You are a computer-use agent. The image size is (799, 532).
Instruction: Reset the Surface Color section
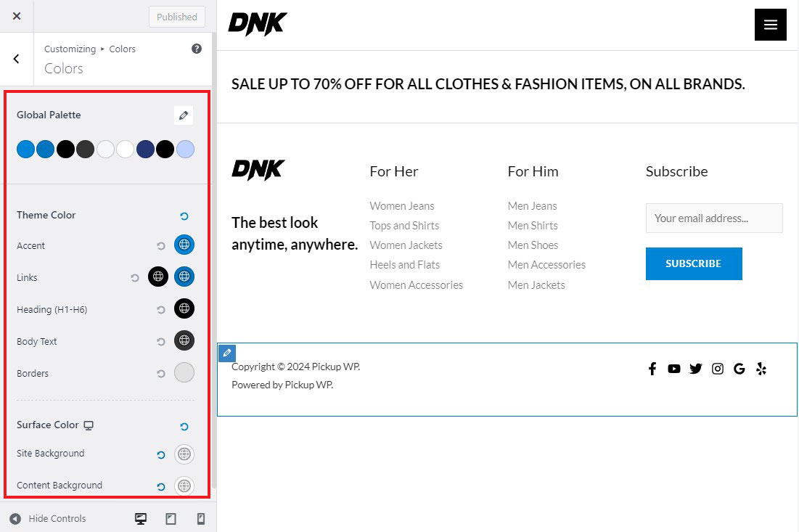184,427
